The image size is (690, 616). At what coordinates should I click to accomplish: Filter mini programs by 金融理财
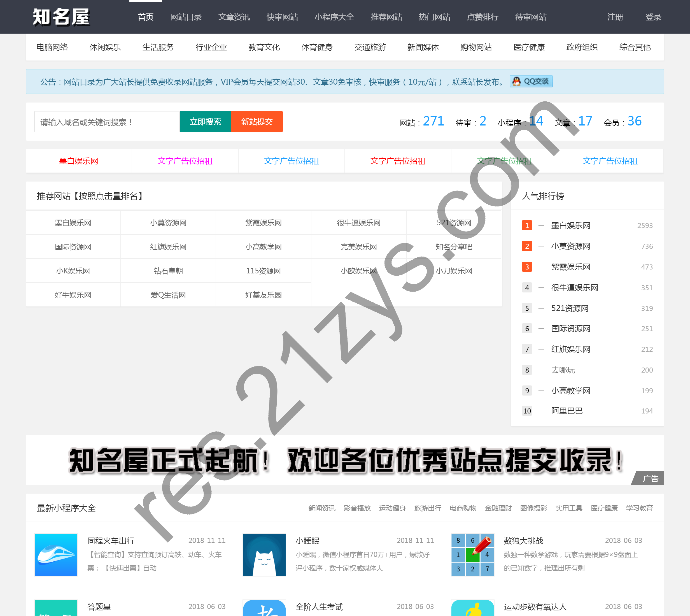pos(498,508)
